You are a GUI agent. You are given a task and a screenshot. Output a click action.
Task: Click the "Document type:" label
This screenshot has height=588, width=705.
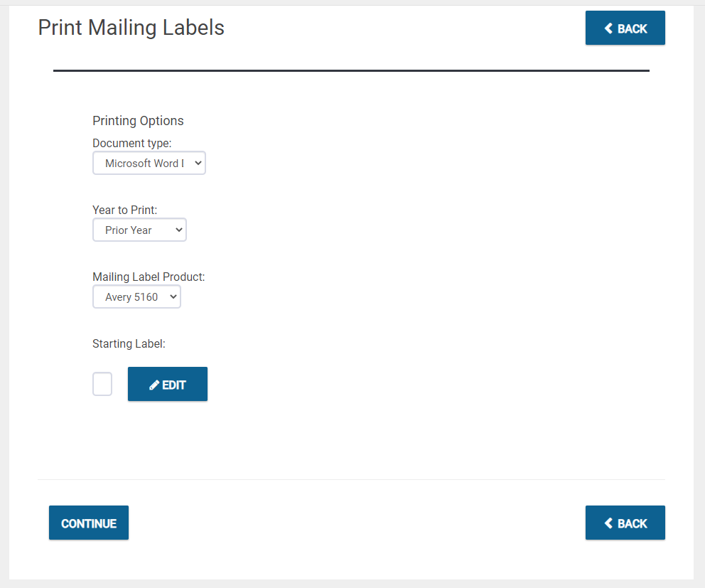(131, 143)
